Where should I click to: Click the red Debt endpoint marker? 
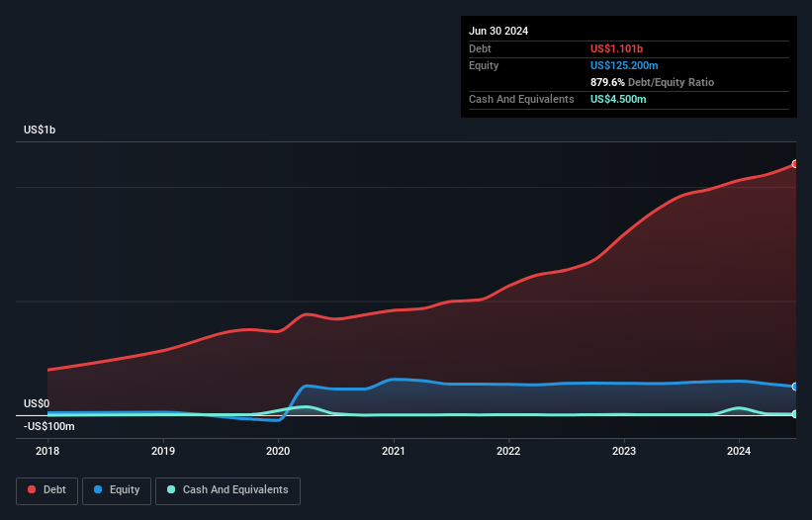[795, 164]
